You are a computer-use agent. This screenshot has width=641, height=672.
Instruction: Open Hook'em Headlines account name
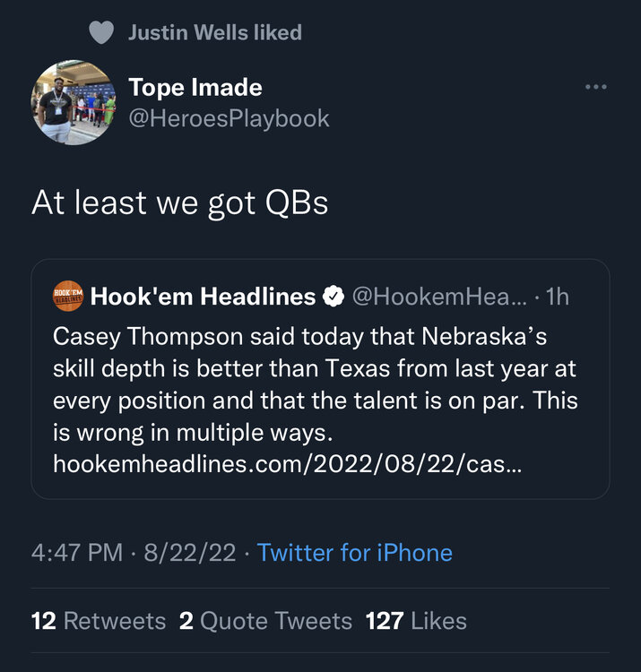click(203, 297)
